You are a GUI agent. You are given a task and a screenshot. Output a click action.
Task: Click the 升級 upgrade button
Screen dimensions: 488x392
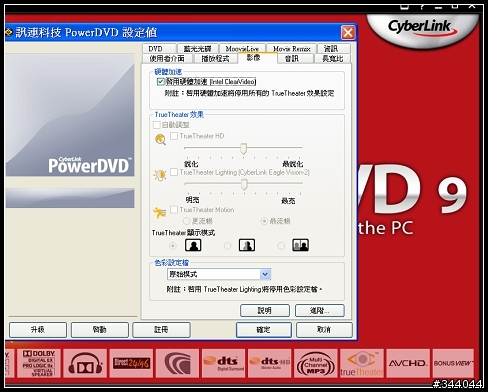[38, 330]
